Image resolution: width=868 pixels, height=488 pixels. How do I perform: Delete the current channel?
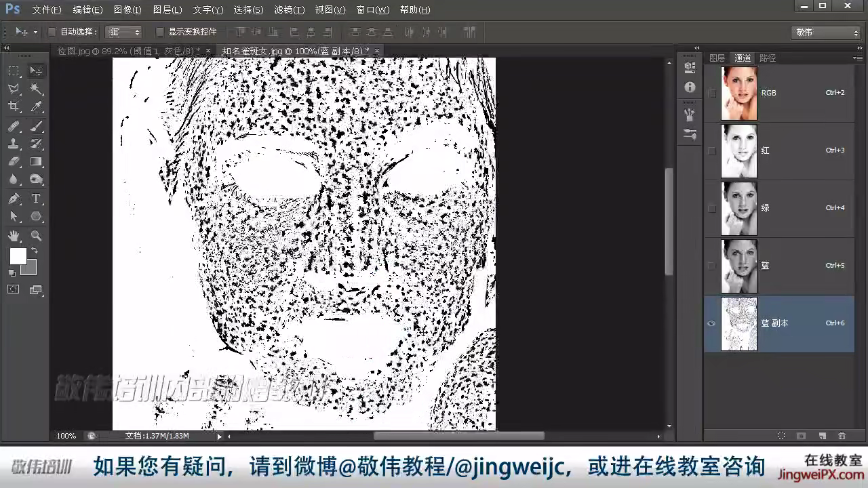click(842, 436)
